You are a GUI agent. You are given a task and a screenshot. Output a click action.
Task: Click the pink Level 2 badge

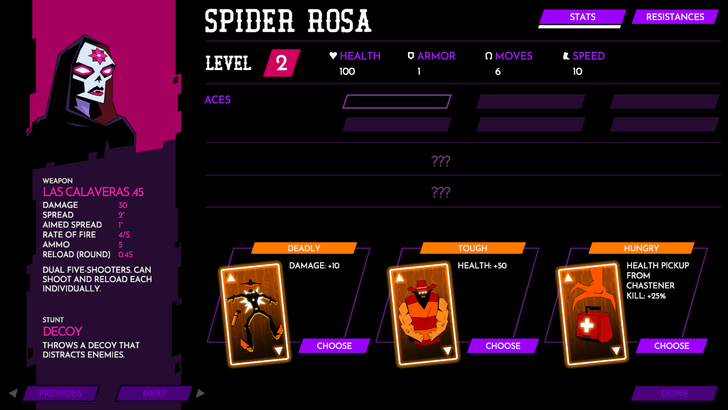click(x=282, y=63)
